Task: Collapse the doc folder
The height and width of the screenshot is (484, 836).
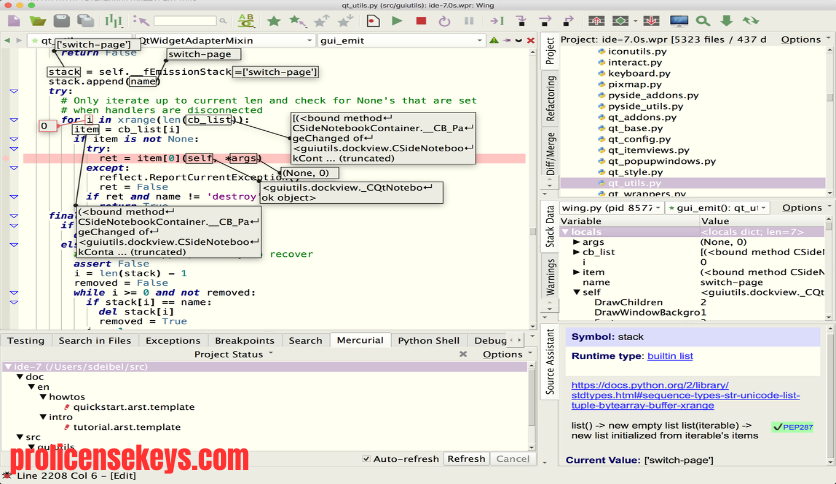Action: click(20, 377)
